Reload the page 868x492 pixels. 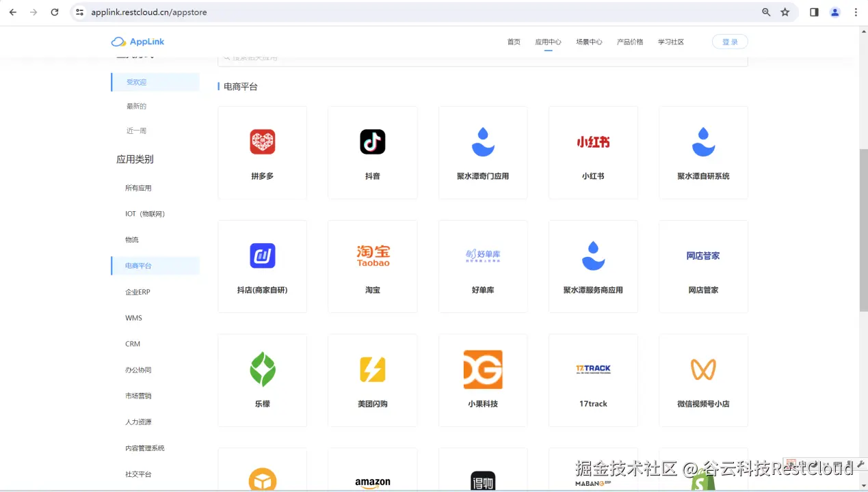coord(55,12)
